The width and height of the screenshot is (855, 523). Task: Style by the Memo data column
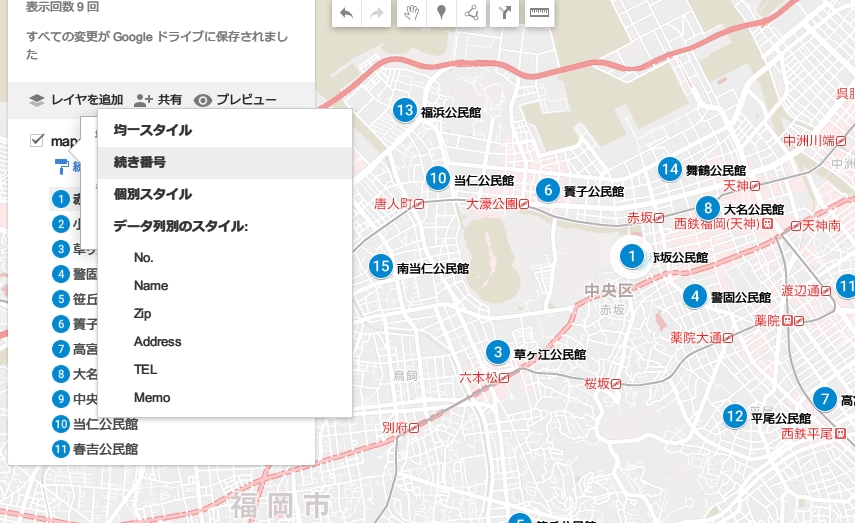pyautogui.click(x=152, y=398)
